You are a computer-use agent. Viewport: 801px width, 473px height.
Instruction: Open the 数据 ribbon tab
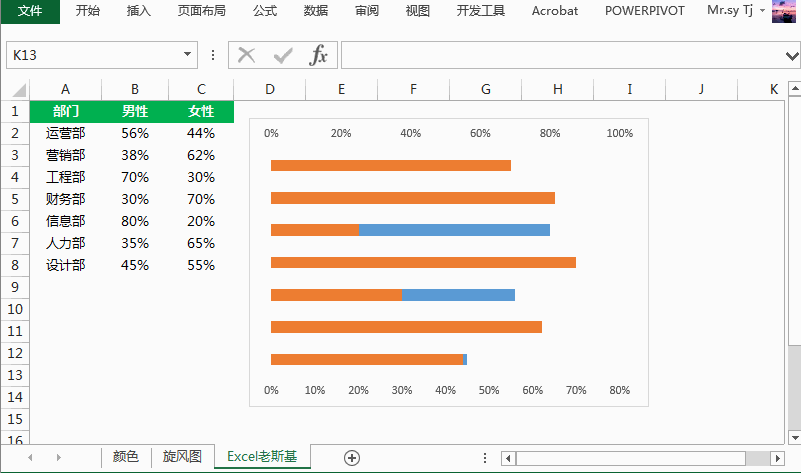click(x=316, y=11)
